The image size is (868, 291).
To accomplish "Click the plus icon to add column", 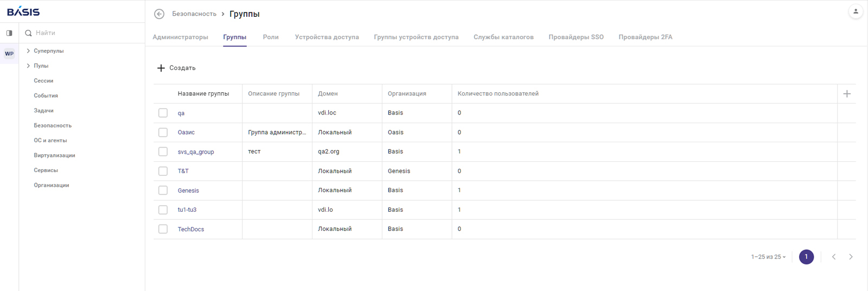I will coord(847,94).
